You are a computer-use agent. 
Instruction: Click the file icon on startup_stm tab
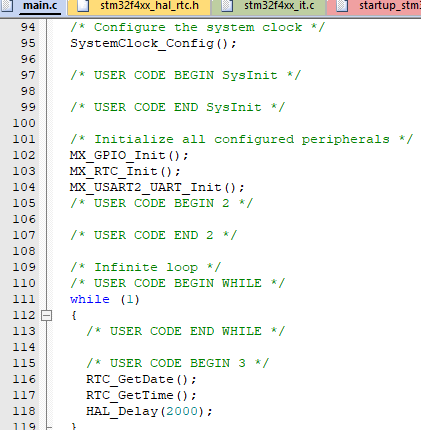342,6
